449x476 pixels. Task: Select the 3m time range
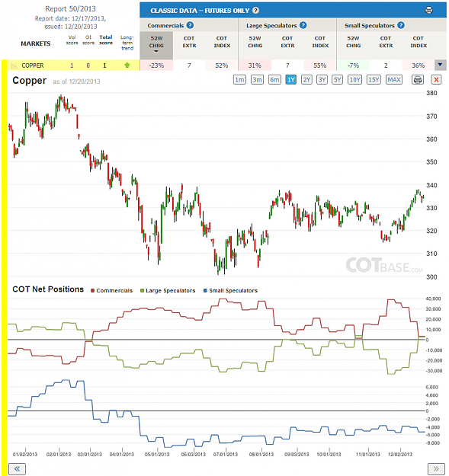[x=257, y=80]
